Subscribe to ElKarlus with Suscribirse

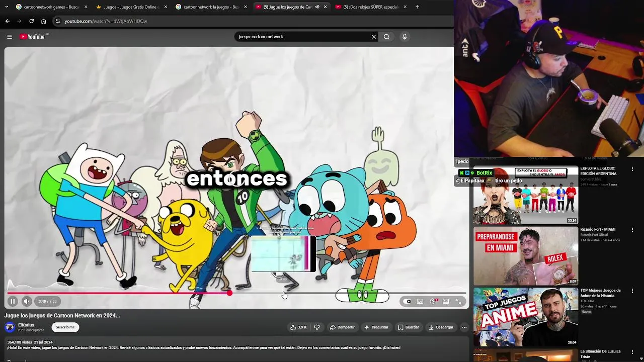(x=65, y=327)
